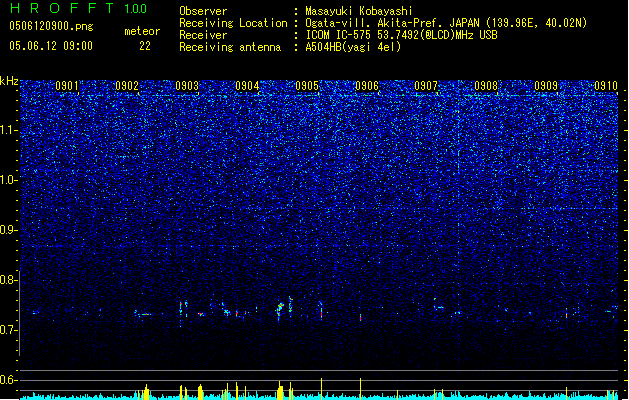
Task: Click the 0902 time marker
Action: tap(127, 86)
